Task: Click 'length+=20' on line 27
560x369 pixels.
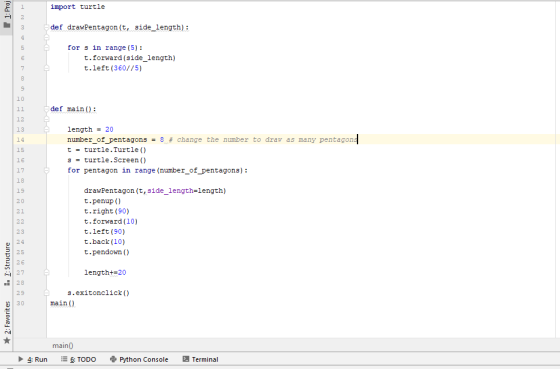Action: (x=105, y=273)
